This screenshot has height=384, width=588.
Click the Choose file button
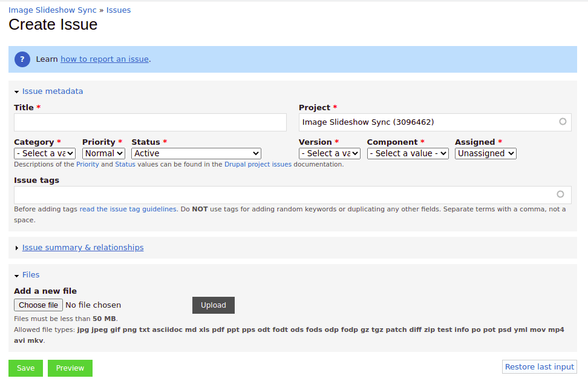(x=38, y=305)
